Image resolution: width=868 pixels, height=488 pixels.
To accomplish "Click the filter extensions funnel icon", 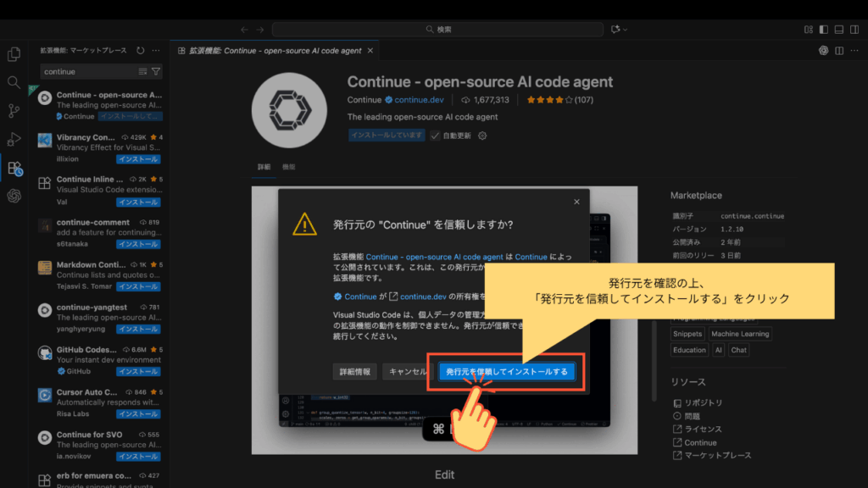I will coord(156,72).
